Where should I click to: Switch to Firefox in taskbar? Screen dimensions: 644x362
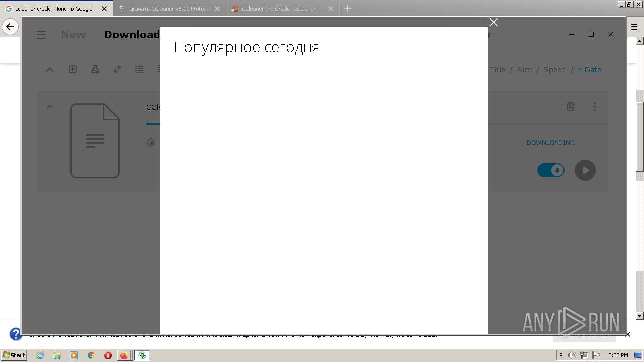click(124, 355)
